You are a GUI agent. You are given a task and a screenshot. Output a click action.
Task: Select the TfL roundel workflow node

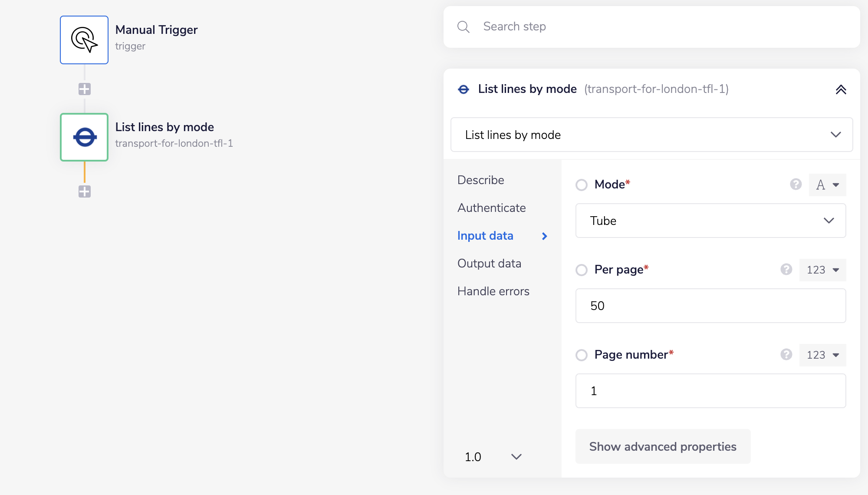(x=84, y=137)
